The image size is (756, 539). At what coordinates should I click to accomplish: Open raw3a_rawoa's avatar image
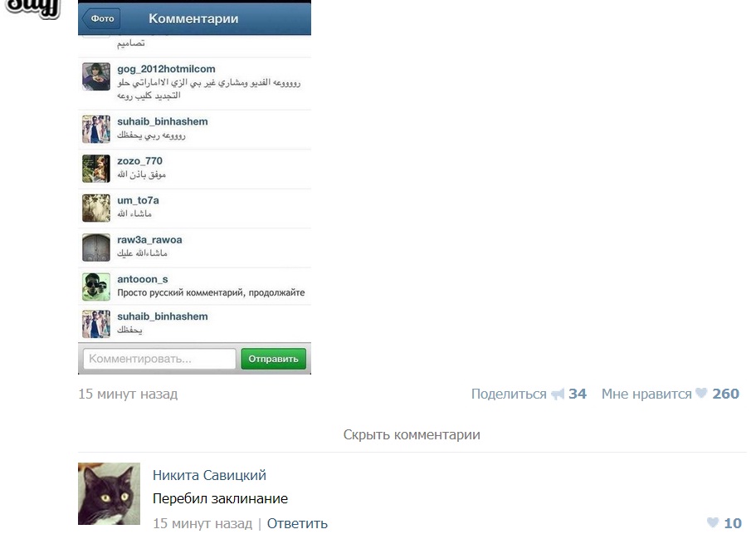pyautogui.click(x=96, y=247)
